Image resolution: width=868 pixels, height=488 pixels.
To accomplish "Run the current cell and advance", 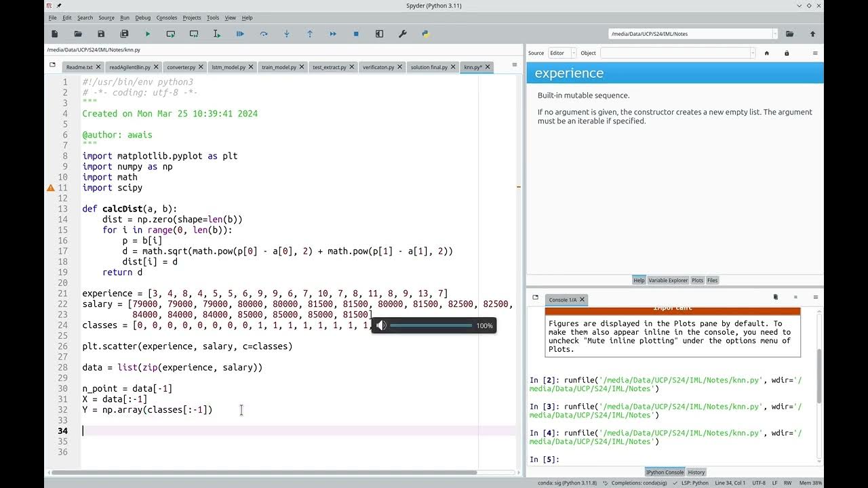I will 194,34.
